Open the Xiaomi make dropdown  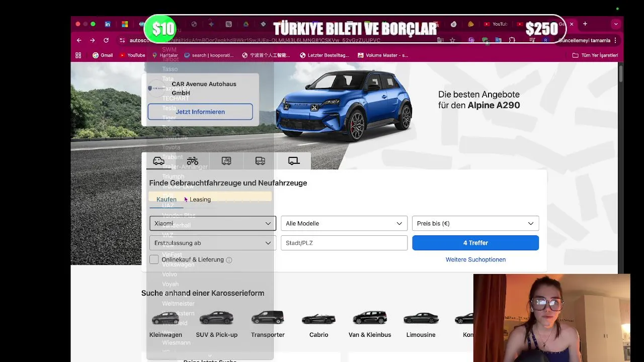(213, 223)
